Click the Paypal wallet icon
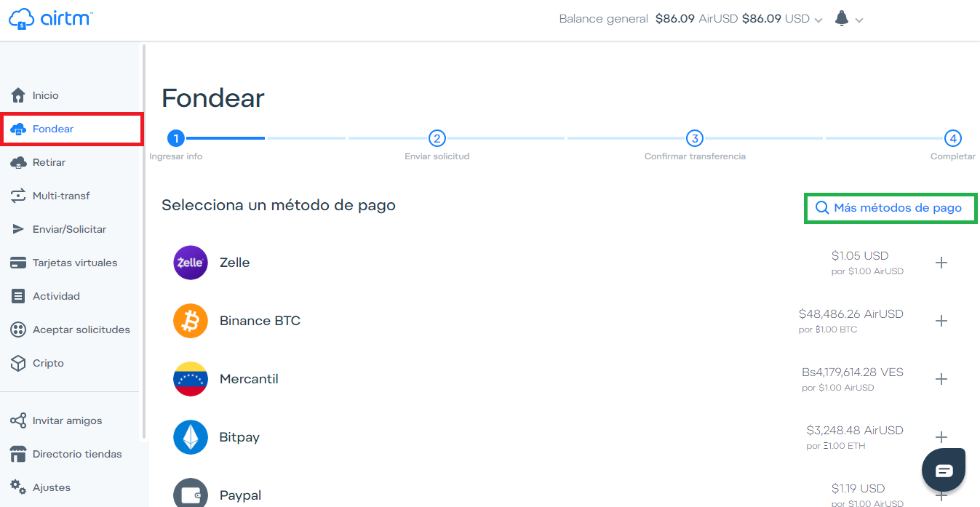 point(191,492)
